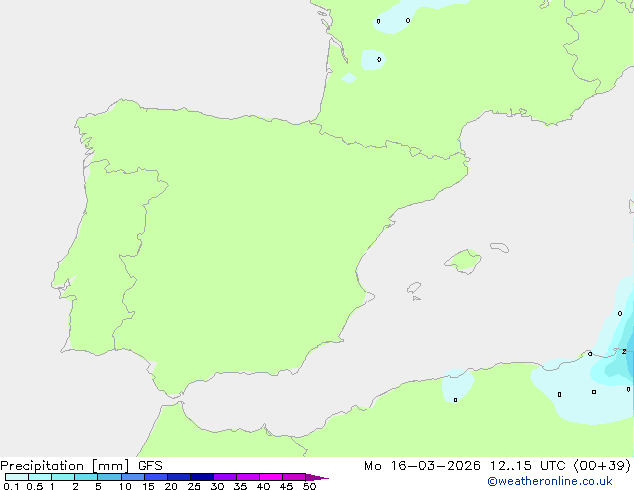Image resolution: width=634 pixels, height=490 pixels.
Task: Select the swatch between 45 and 50
Action: 294,477
